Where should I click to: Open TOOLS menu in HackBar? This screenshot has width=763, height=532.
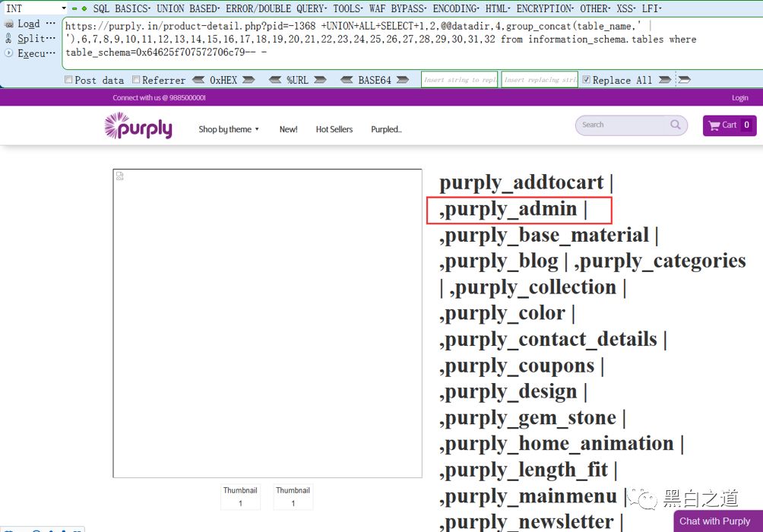pyautogui.click(x=348, y=9)
